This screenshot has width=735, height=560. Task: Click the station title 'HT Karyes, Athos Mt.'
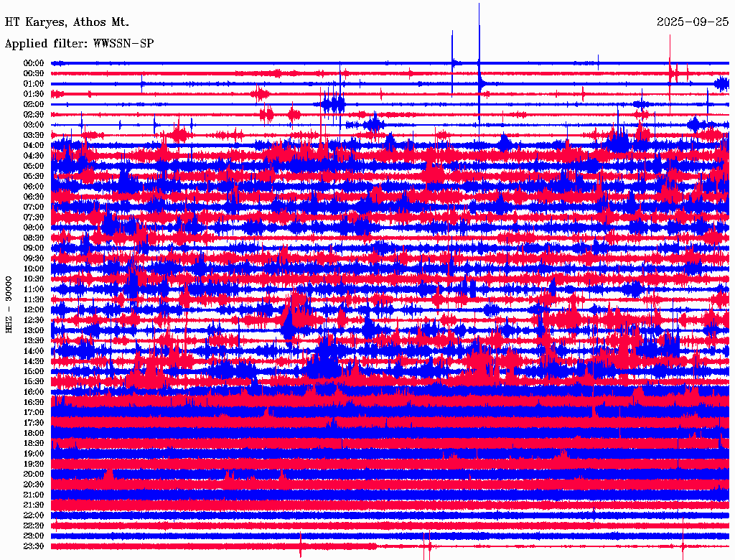click(67, 22)
